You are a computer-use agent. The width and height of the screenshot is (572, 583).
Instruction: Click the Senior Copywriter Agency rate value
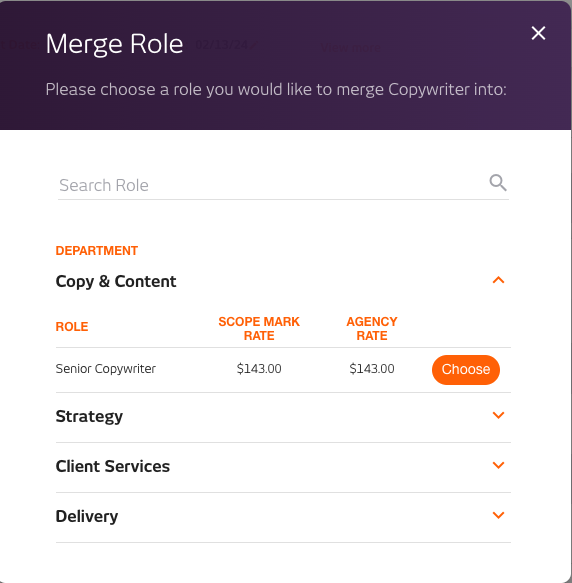[x=372, y=369]
